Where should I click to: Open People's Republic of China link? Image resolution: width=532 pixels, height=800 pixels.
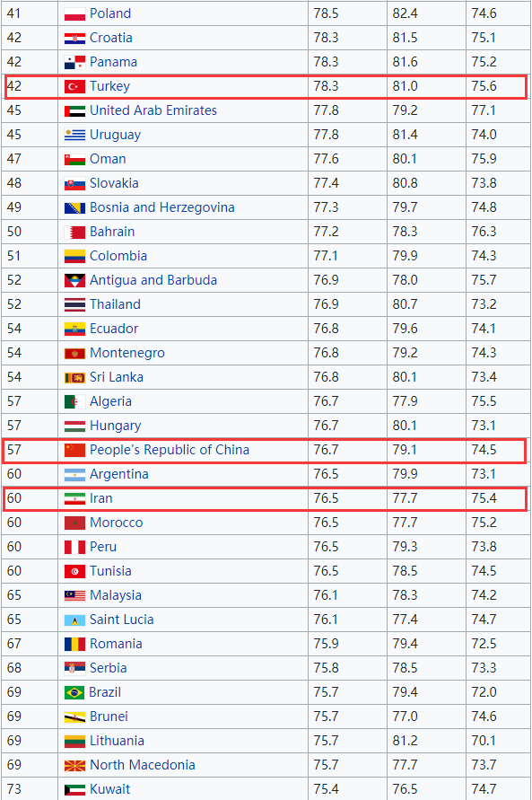click(x=170, y=450)
